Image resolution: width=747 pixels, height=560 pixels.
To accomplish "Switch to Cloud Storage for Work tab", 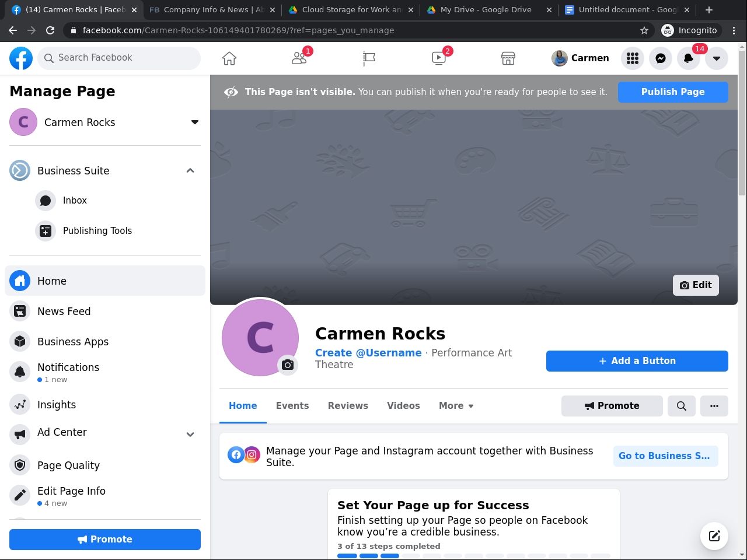I will pos(352,10).
